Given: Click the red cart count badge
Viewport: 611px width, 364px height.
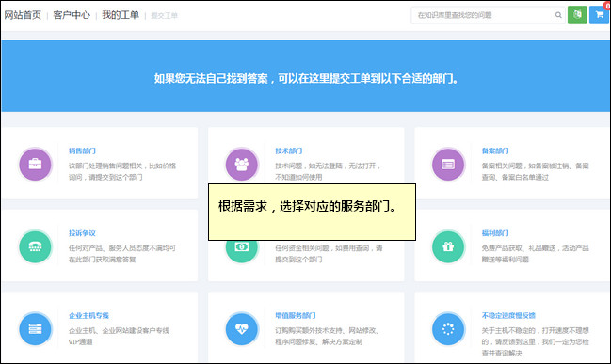Looking at the screenshot, I should coord(607,6).
